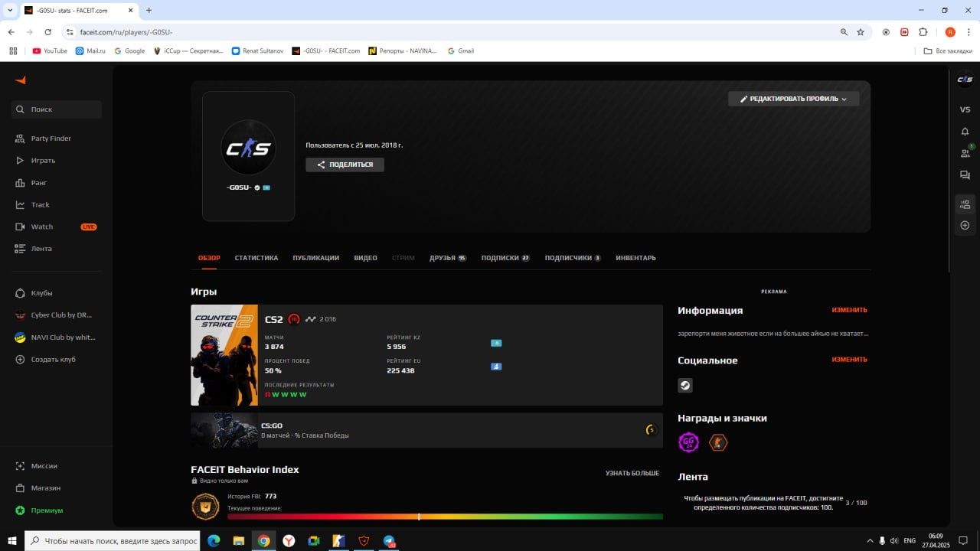Image resolution: width=980 pixels, height=551 pixels.
Task: Open the chat messages icon in right sidebar
Action: click(965, 175)
